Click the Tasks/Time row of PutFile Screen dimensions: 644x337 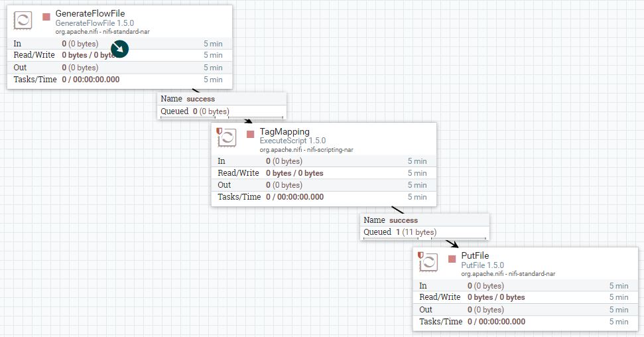point(525,321)
